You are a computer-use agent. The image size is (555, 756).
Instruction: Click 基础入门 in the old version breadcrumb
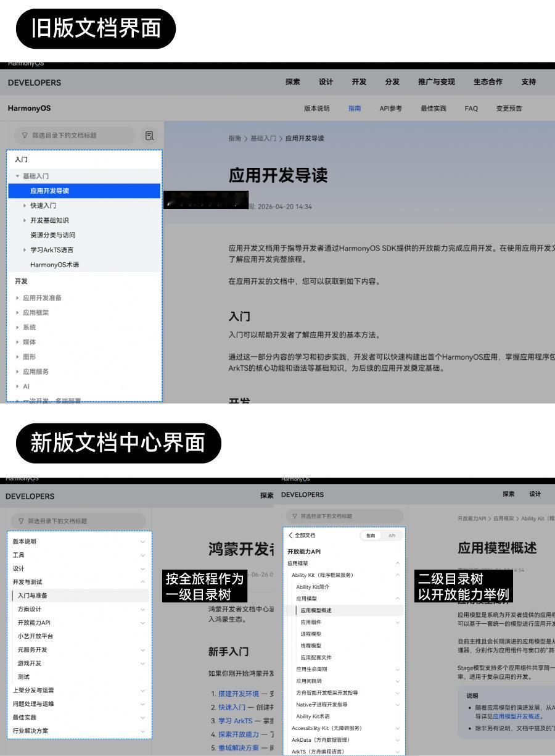(x=263, y=138)
